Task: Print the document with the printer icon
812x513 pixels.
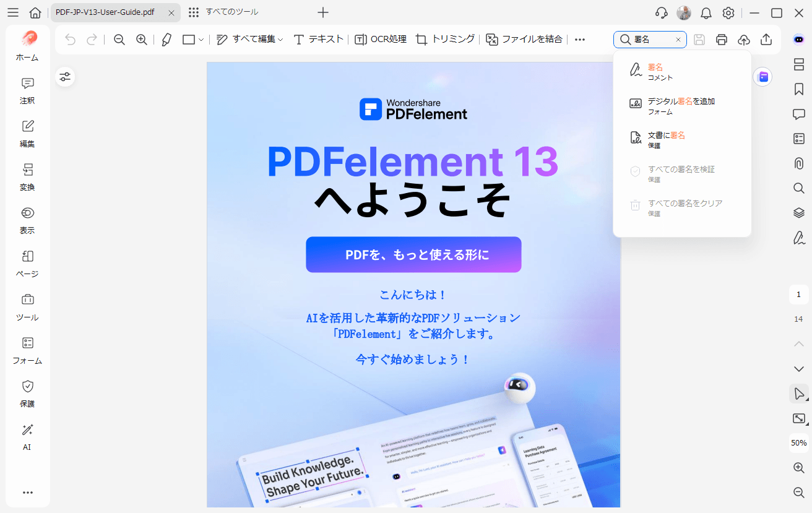Action: click(x=722, y=40)
